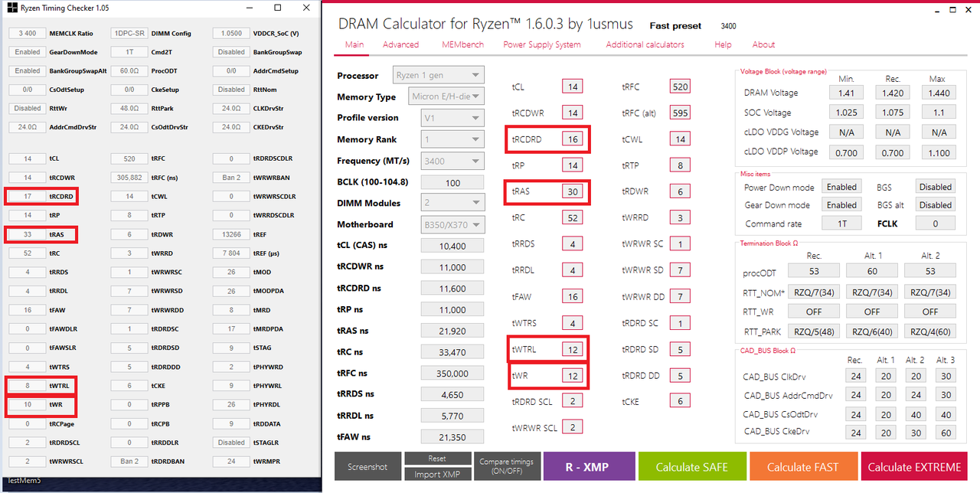Click the FCLK value field
This screenshot has width=980, height=493.
(x=936, y=224)
